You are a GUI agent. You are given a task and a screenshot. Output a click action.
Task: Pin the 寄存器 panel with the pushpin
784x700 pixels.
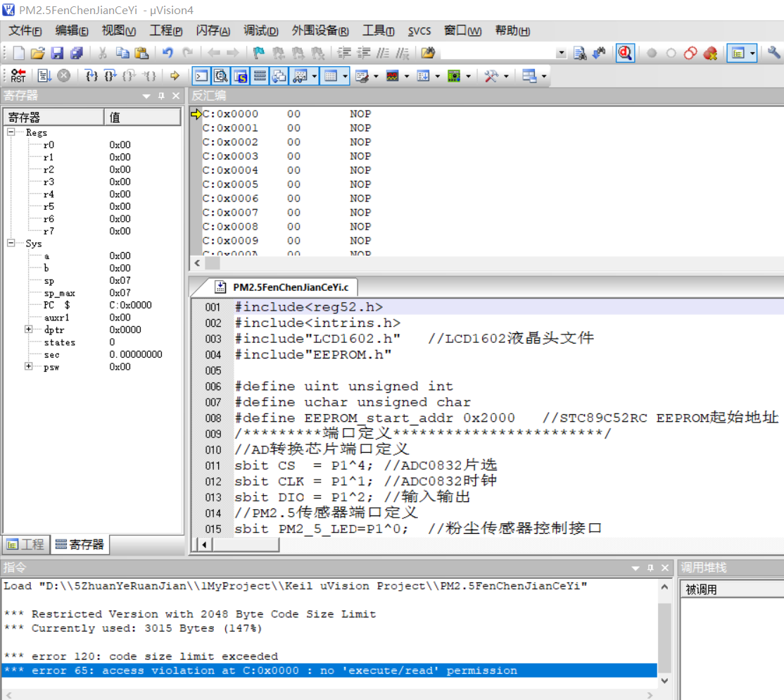pyautogui.click(x=161, y=96)
